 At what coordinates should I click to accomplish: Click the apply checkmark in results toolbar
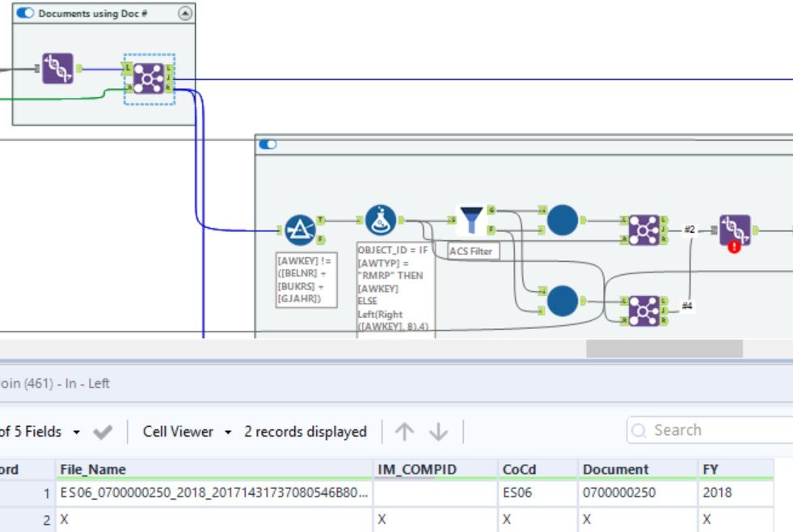(103, 432)
